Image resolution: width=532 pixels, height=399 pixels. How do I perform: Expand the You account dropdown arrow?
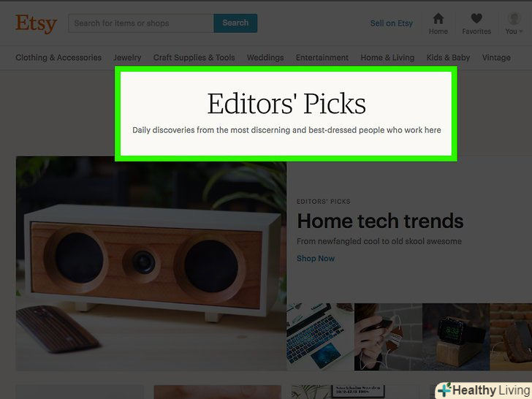pos(521,31)
